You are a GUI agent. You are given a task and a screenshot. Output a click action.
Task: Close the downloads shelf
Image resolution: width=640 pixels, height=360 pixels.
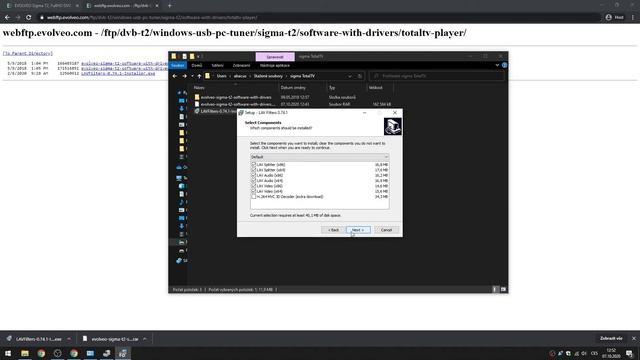coord(633,338)
